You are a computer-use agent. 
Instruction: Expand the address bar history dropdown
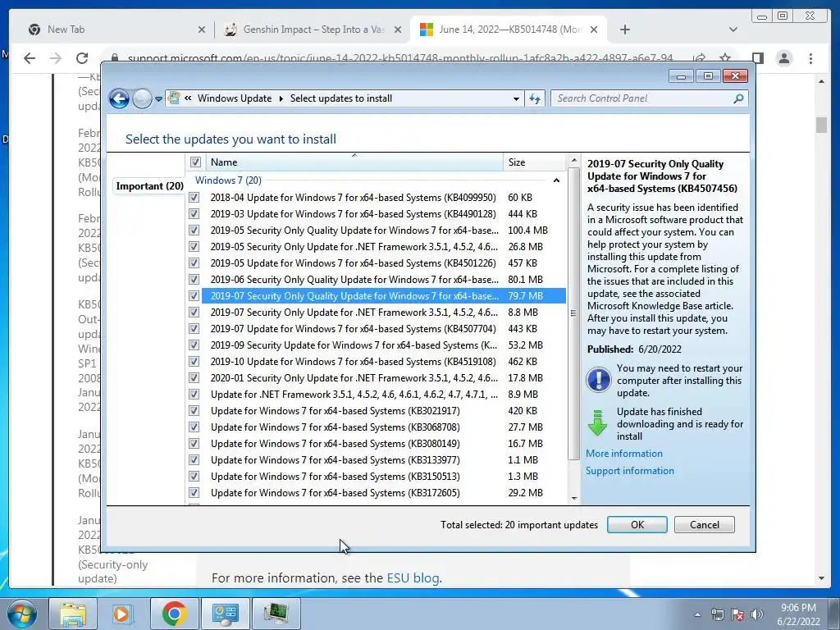tap(516, 98)
